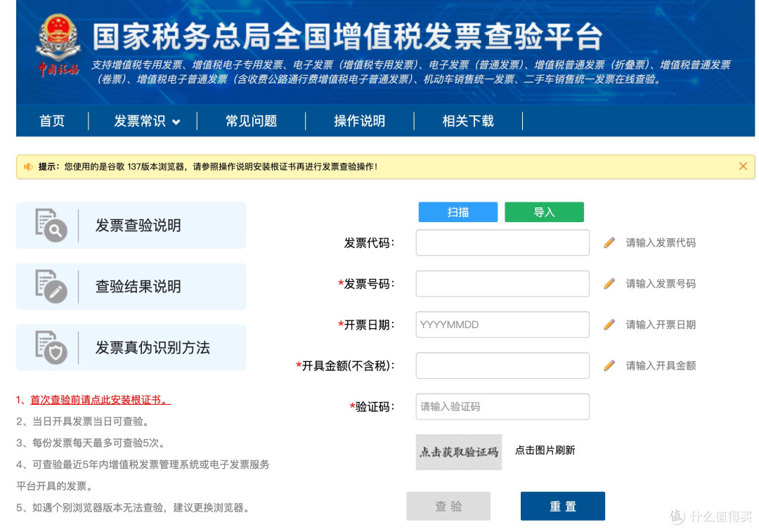This screenshot has height=532, width=759.
Task: Click the document pencil icon for 查验结果说明
Action: [x=51, y=286]
